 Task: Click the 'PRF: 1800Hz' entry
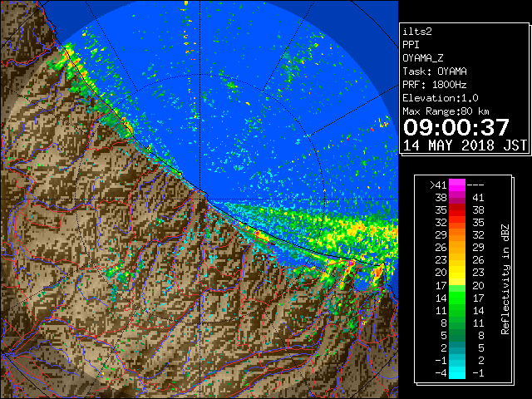click(434, 85)
